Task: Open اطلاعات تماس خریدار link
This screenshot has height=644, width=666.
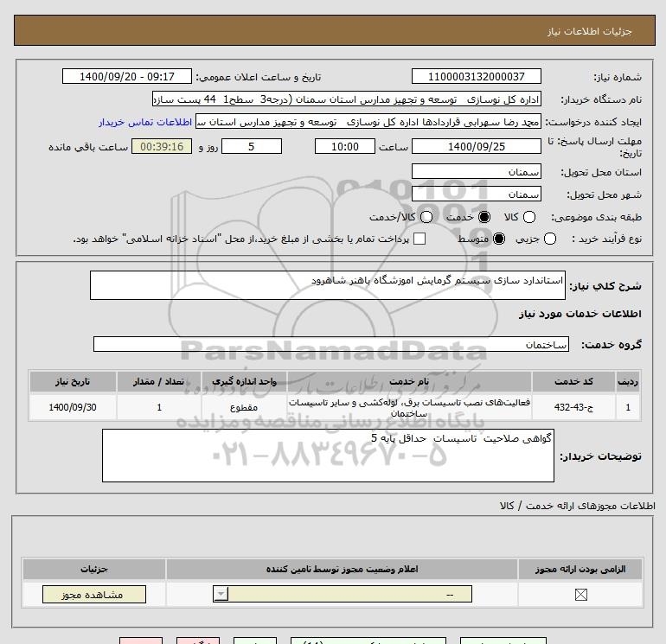Action: click(x=145, y=122)
